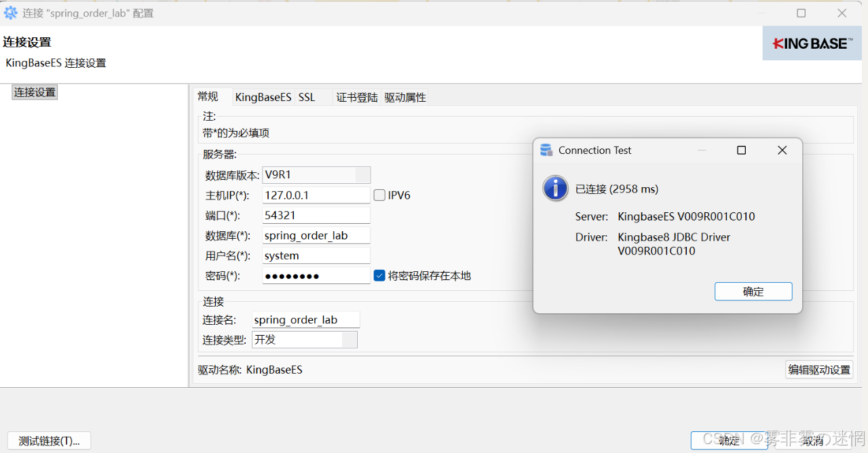Viewport: 868px width, 453px height.
Task: Maximize the connection config window
Action: 801,13
